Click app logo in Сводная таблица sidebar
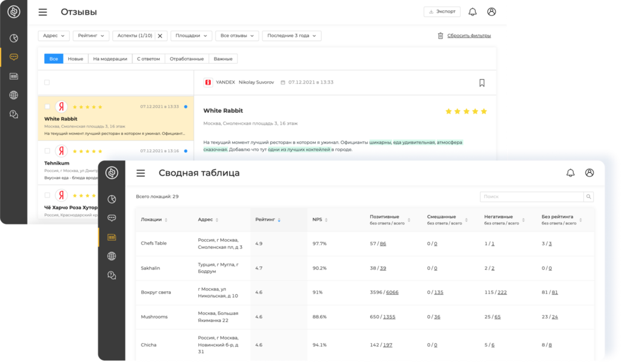Screen dimensions: 622x364 click(112, 172)
